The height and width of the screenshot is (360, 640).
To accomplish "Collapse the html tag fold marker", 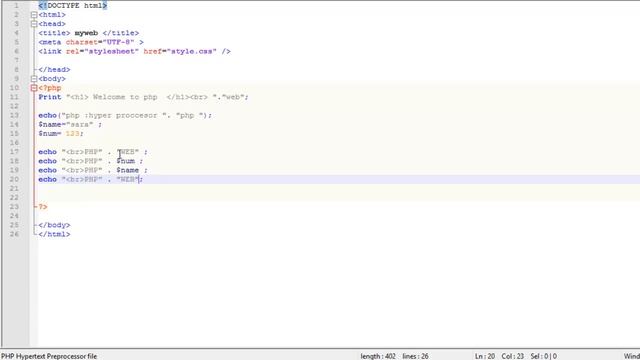I will (x=34, y=15).
